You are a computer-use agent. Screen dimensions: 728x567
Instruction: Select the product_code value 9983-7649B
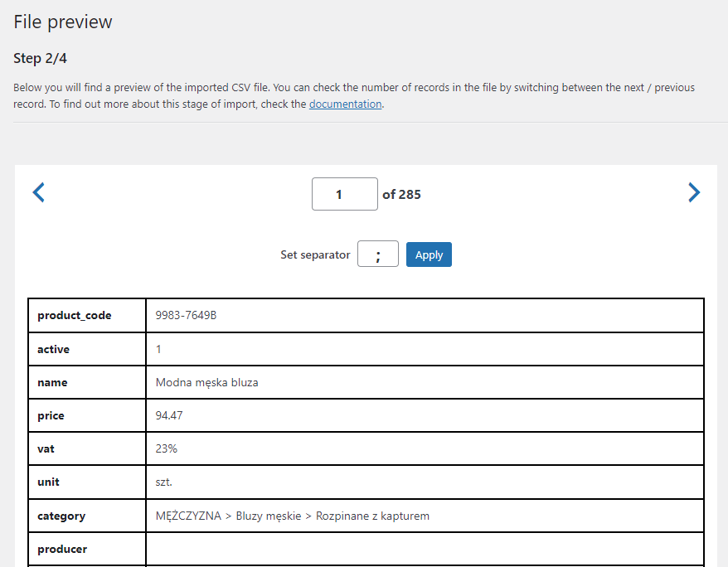186,316
